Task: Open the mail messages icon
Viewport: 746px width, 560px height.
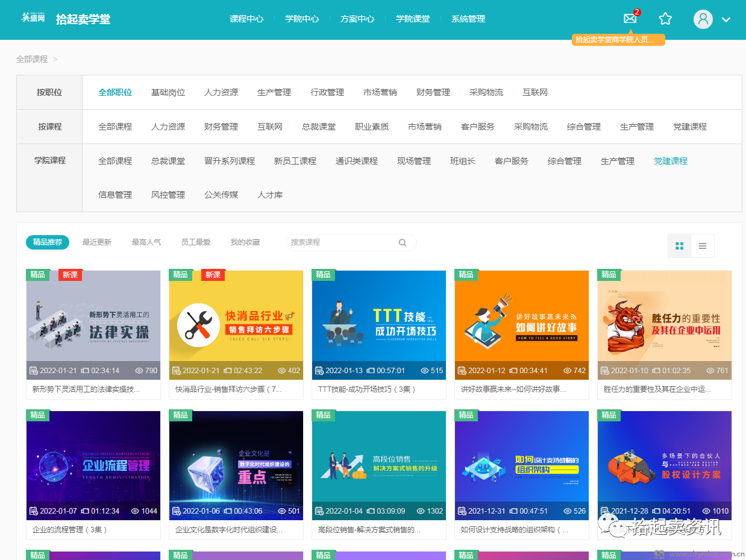Action: pyautogui.click(x=630, y=19)
